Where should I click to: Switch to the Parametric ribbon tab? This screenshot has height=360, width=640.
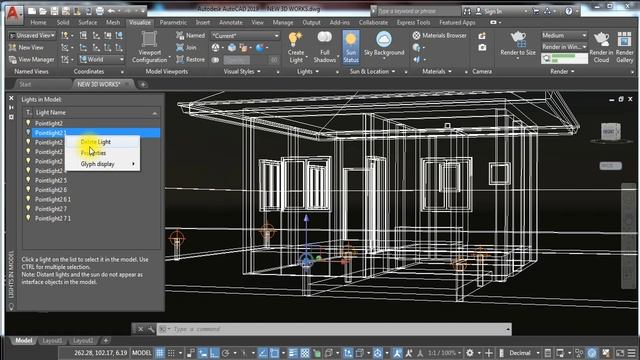173,22
